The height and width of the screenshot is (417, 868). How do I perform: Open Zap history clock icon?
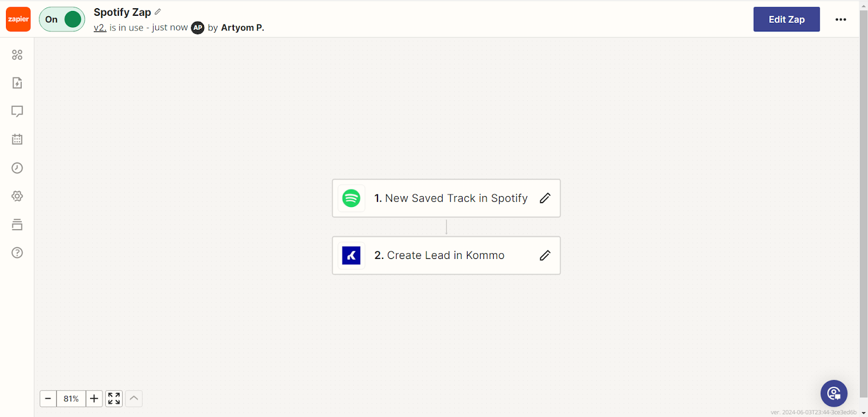click(x=17, y=168)
